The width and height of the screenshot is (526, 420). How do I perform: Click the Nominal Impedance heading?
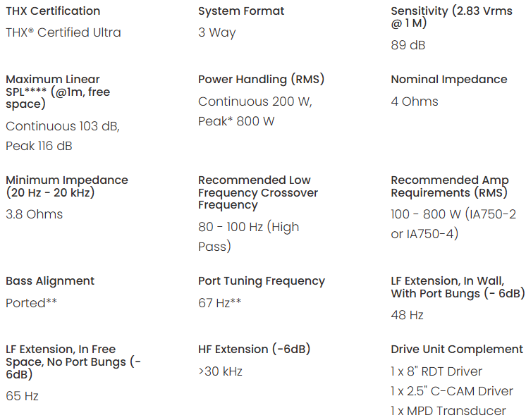tap(448, 80)
